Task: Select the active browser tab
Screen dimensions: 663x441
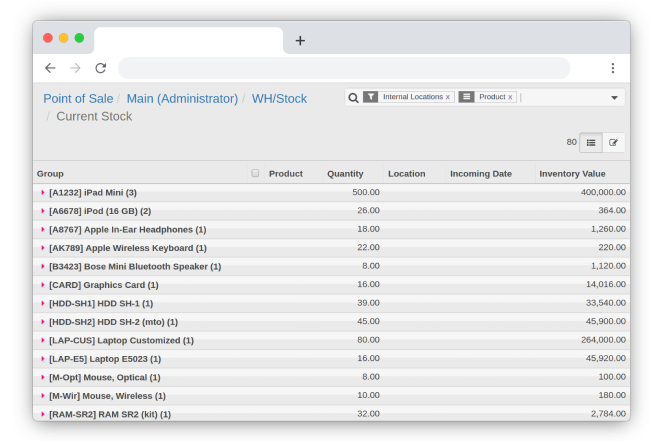Action: [189, 41]
